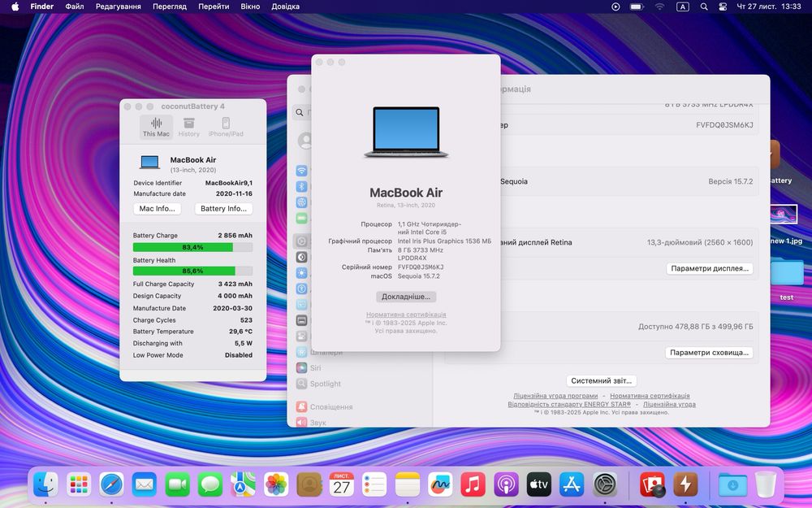This screenshot has height=508, width=812.
Task: Click Battery Info... button in coconutBattery
Action: tap(224, 208)
